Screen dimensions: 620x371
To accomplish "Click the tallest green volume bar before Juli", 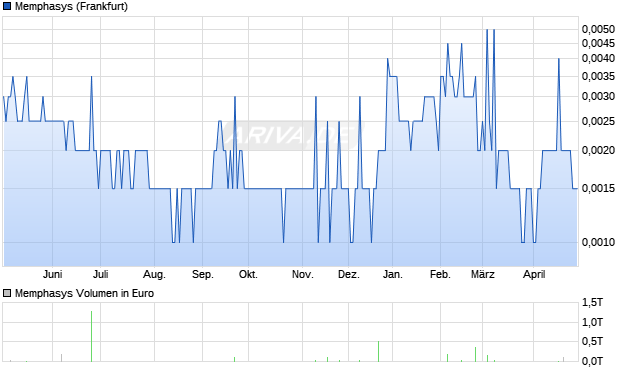I will point(91,336).
